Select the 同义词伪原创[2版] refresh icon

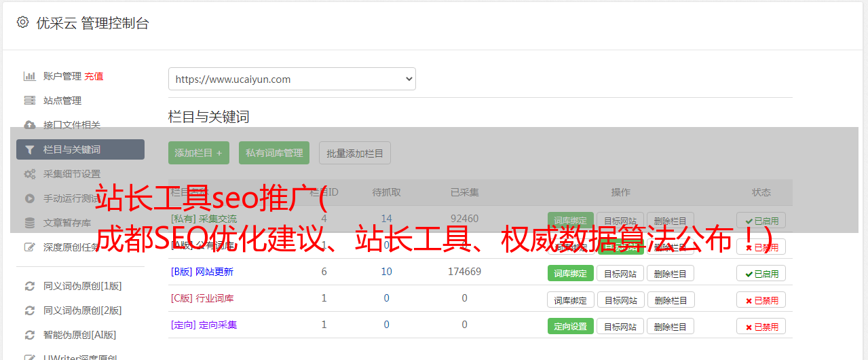pyautogui.click(x=30, y=310)
